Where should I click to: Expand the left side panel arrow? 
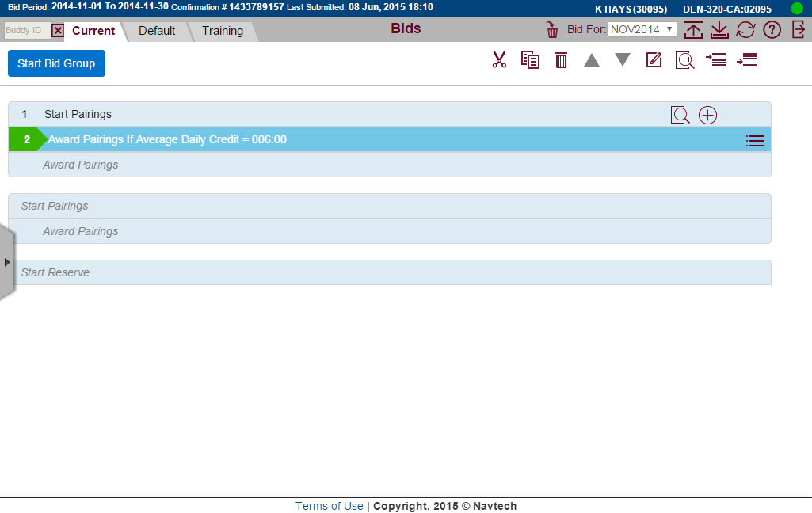click(x=6, y=262)
